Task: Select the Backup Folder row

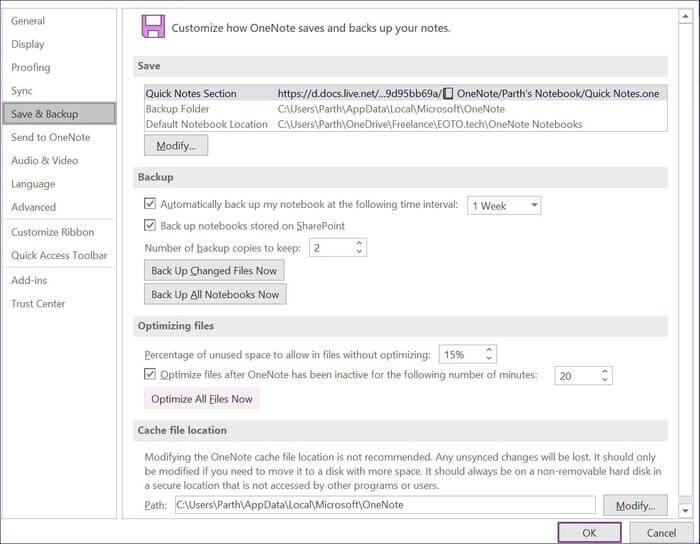Action: tap(405, 109)
